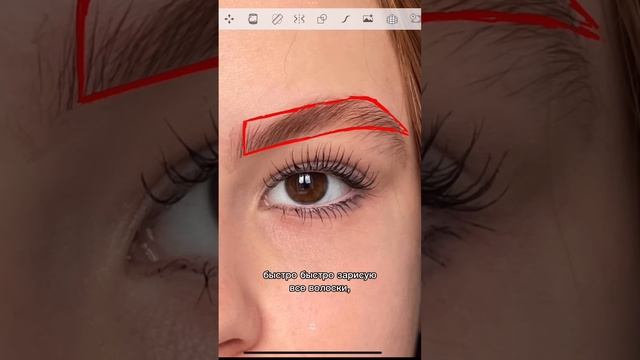Toggle the Symmetry tool
The height and width of the screenshot is (360, 640).
(x=299, y=19)
